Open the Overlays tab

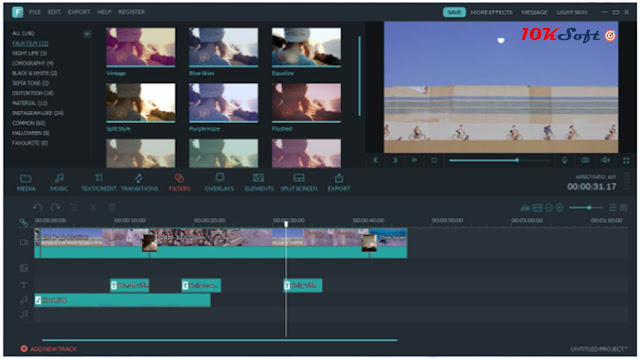pos(219,182)
